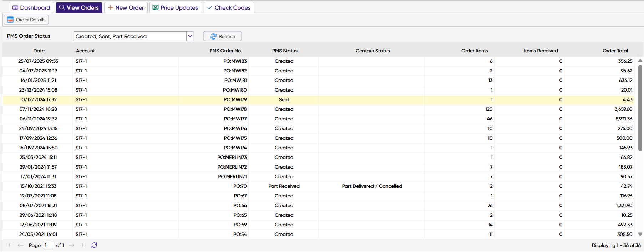
Task: Open the Check Codes tab
Action: click(229, 7)
